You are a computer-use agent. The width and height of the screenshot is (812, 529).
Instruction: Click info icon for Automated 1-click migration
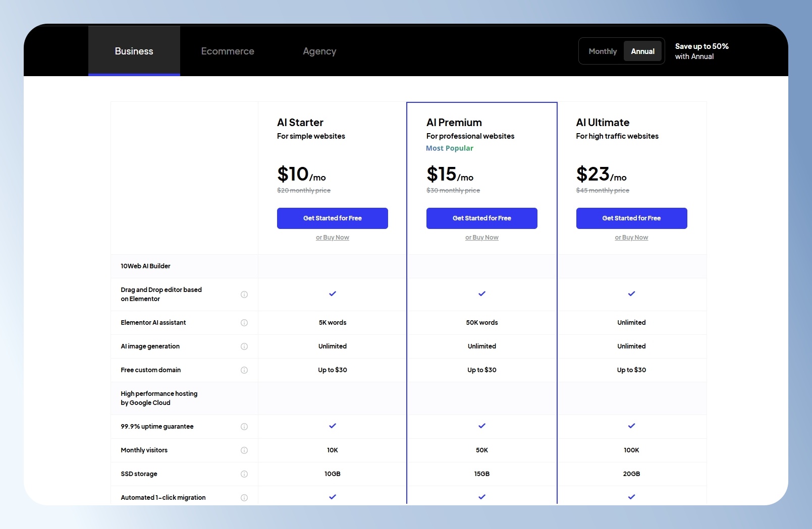(x=244, y=498)
